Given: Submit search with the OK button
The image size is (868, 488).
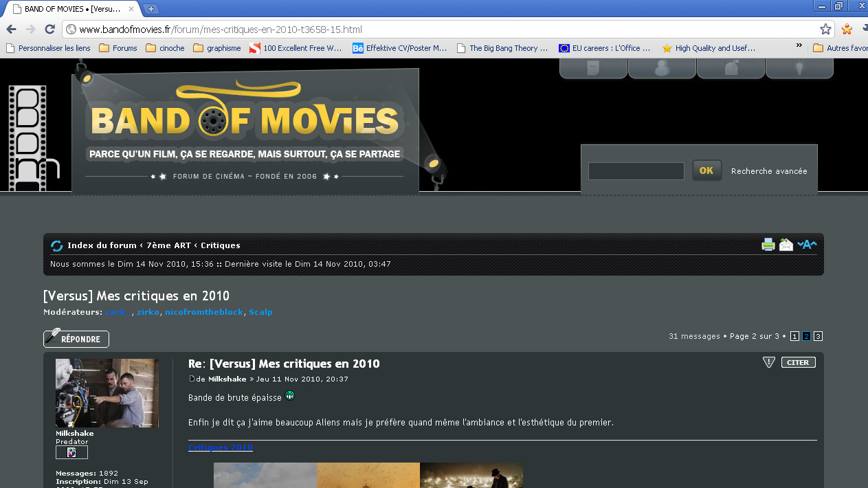Looking at the screenshot, I should point(706,170).
